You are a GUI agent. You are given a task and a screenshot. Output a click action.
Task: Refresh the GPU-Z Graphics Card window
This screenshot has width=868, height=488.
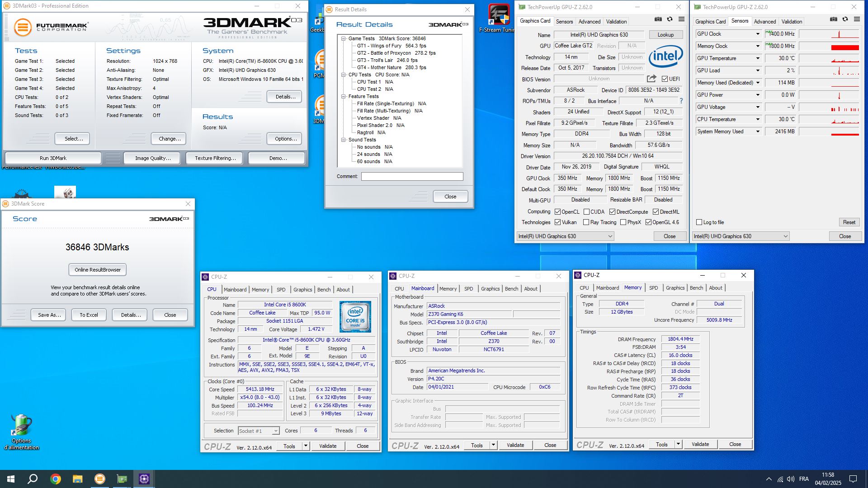click(x=670, y=19)
